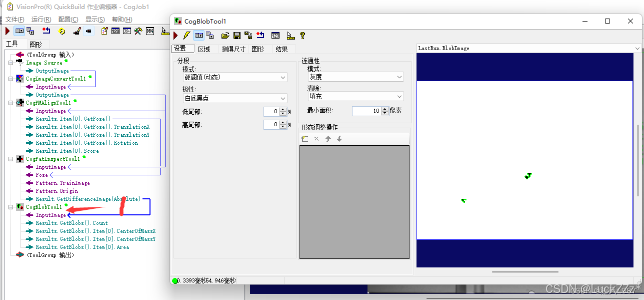Delete the selected morphology operation
This screenshot has width=644, height=300.
tap(316, 139)
